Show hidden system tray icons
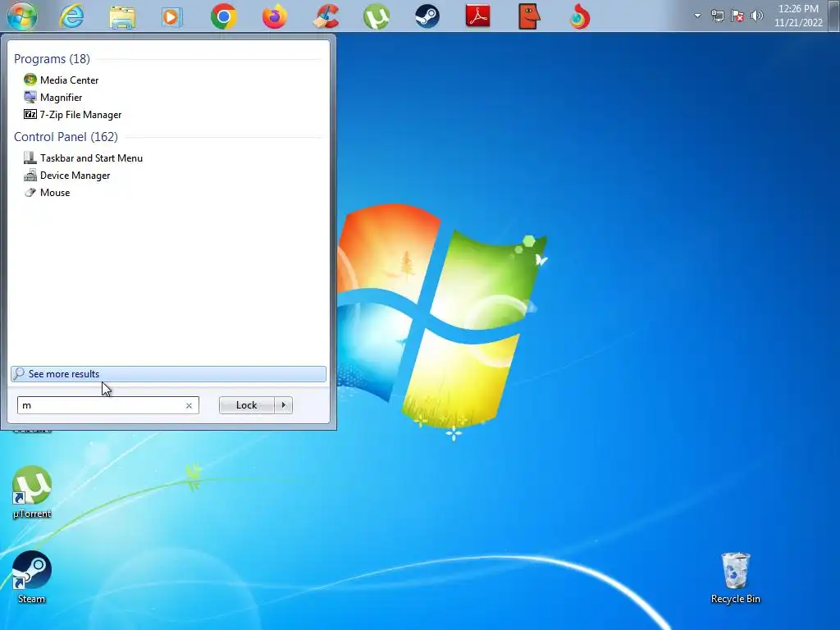The width and height of the screenshot is (840, 630). (697, 16)
